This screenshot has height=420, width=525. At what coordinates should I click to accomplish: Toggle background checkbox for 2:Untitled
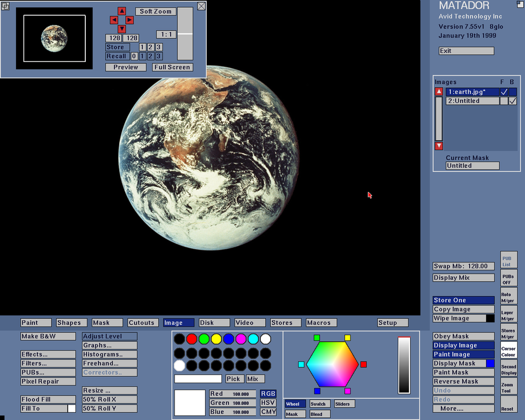(512, 101)
